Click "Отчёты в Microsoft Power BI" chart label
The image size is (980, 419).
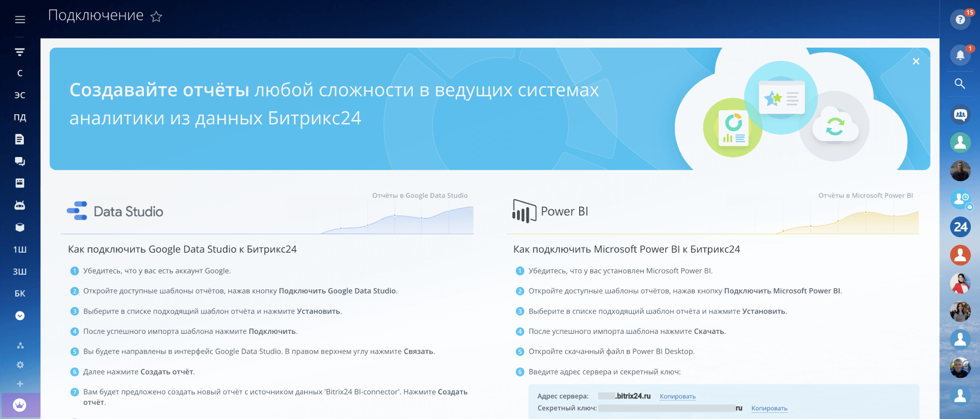866,195
